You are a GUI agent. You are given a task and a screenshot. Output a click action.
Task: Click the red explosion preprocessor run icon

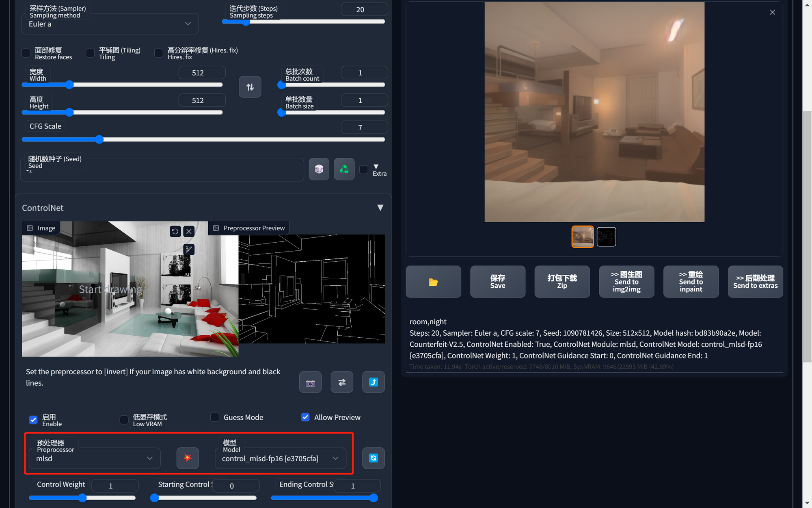click(188, 458)
